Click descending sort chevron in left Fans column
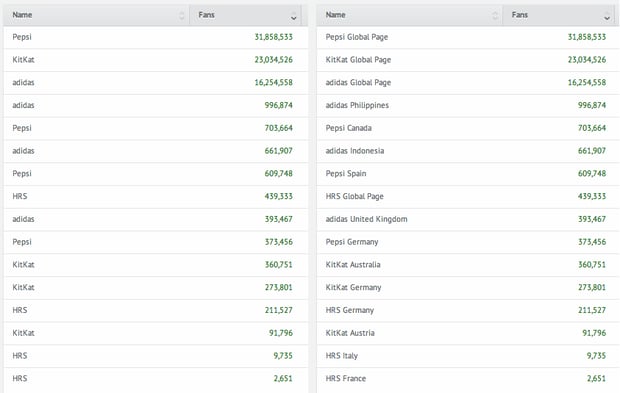Screen dimensions: 620x393 click(293, 17)
